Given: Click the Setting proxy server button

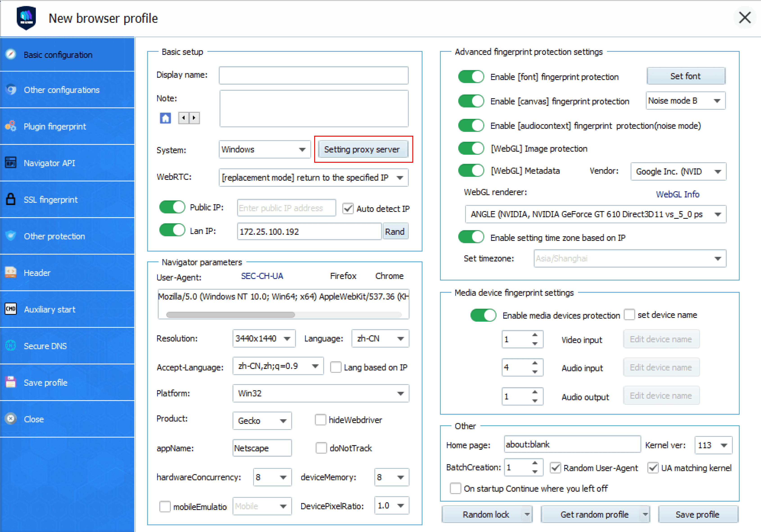Looking at the screenshot, I should coord(363,149).
